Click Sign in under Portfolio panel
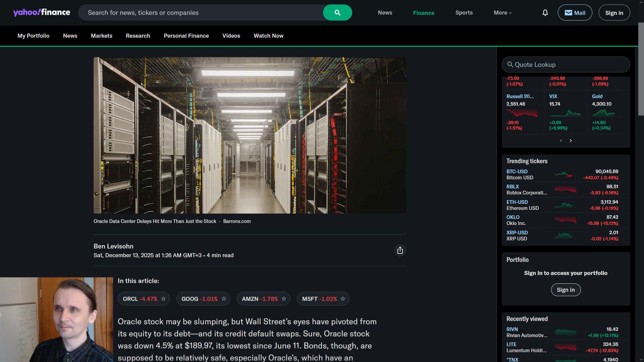 (566, 290)
